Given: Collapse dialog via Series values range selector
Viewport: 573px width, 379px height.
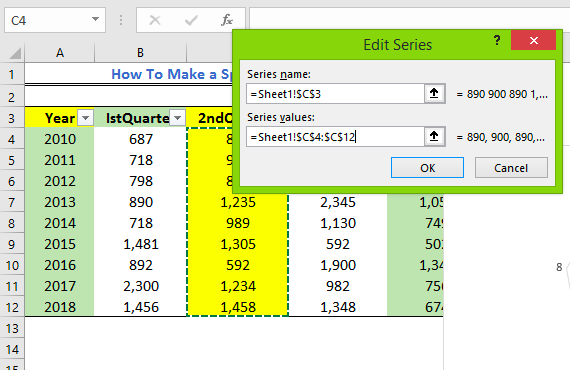Looking at the screenshot, I should coord(434,137).
